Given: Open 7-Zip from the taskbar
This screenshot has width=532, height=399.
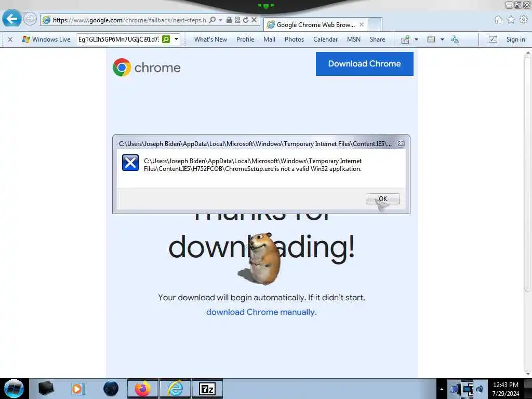Looking at the screenshot, I should coord(207,389).
